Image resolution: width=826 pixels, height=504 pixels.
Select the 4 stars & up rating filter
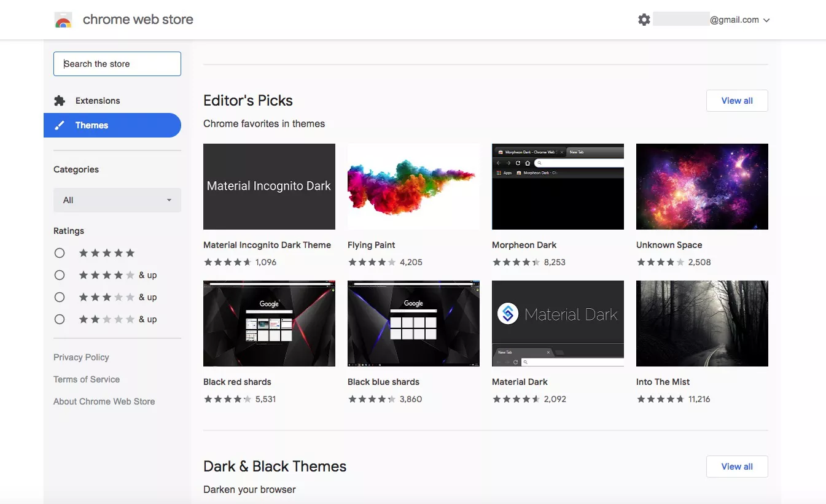pos(60,275)
